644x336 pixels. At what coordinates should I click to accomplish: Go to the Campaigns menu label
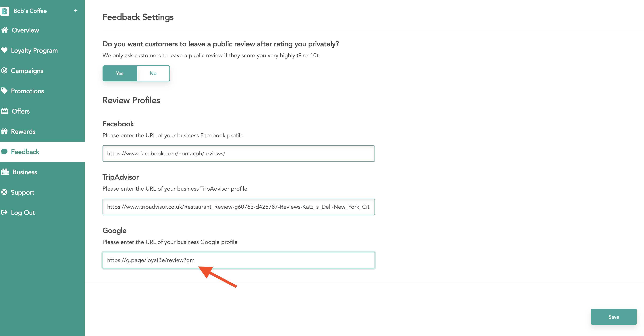(x=27, y=71)
